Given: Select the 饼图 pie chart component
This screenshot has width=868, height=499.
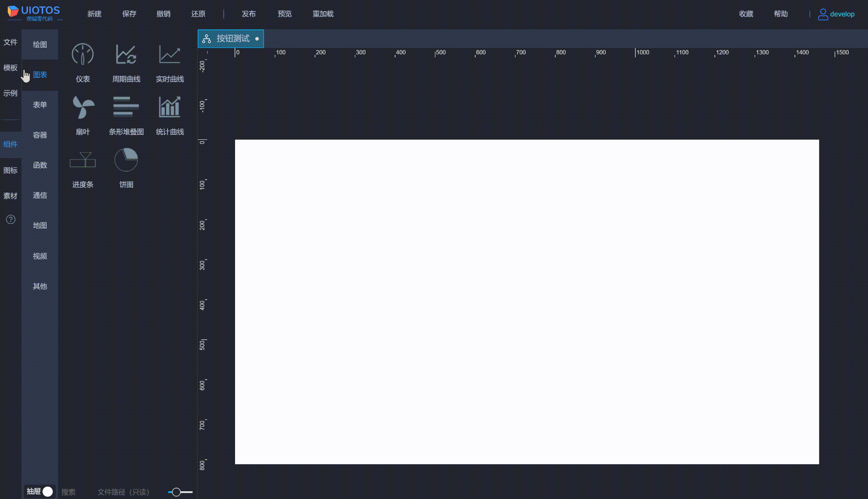Looking at the screenshot, I should (x=126, y=167).
